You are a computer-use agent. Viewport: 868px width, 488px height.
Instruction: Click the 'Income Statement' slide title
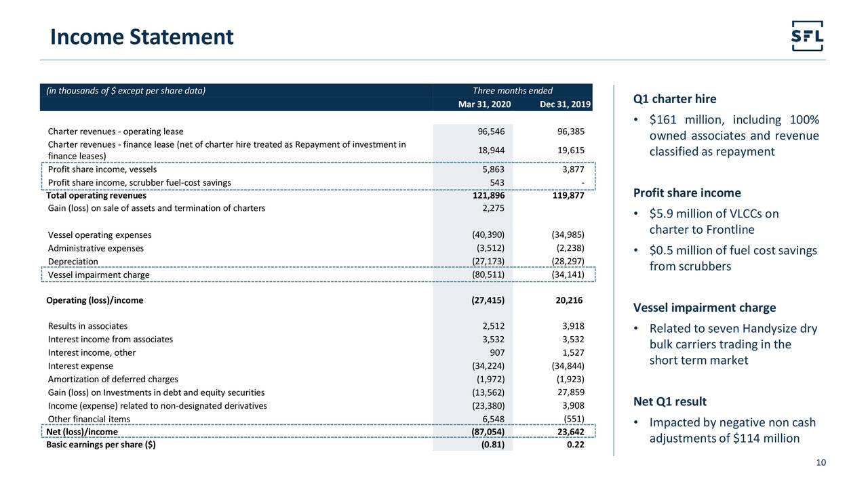click(x=142, y=36)
